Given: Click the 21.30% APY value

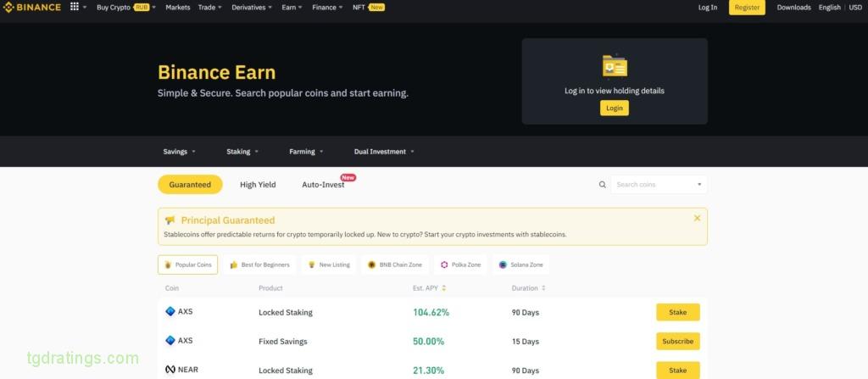Looking at the screenshot, I should (x=428, y=371).
